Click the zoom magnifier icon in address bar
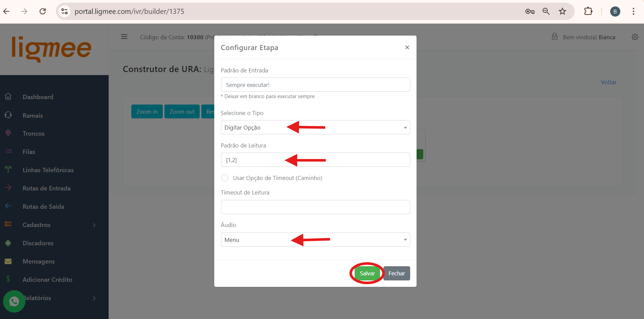Viewport: 644px width, 319px height. tap(546, 11)
